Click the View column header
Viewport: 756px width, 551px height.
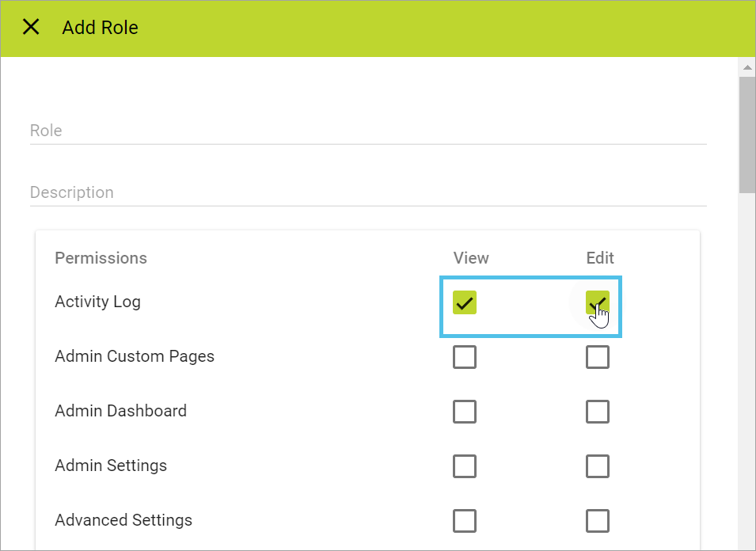[x=471, y=257]
